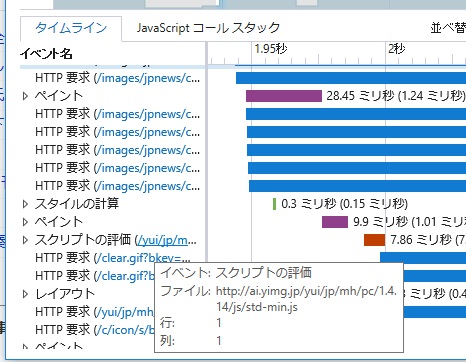Click the 0.3 ミリ秒 (0.15 ミリ秒) duration label
This screenshot has height=362, width=466.
click(x=345, y=204)
